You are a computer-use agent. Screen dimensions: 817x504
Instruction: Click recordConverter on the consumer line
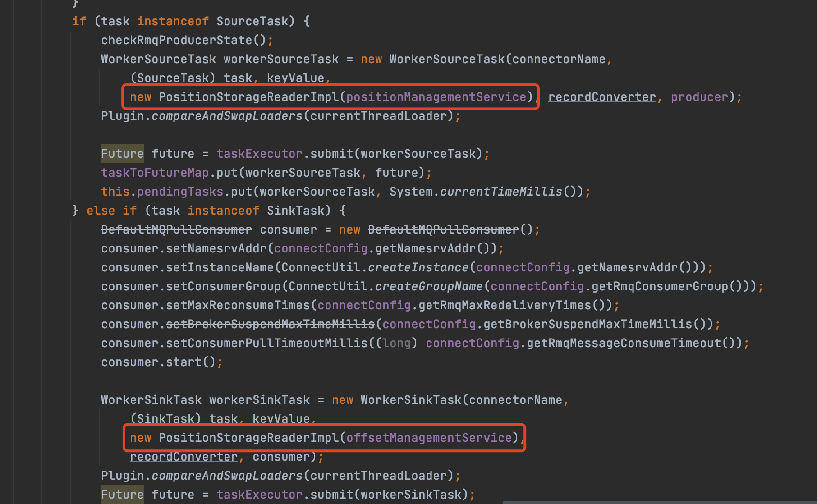point(184,457)
